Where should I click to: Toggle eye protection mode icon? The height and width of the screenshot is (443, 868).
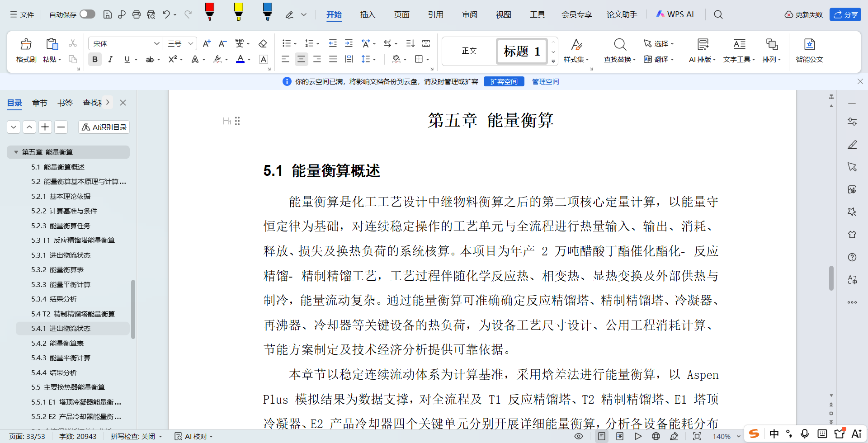(578, 436)
